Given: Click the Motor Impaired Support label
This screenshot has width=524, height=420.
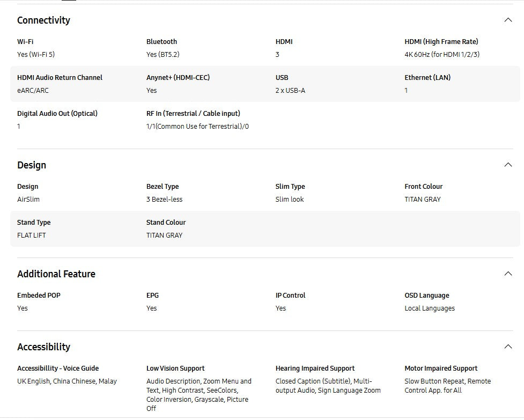Looking at the screenshot, I should coord(441,369).
